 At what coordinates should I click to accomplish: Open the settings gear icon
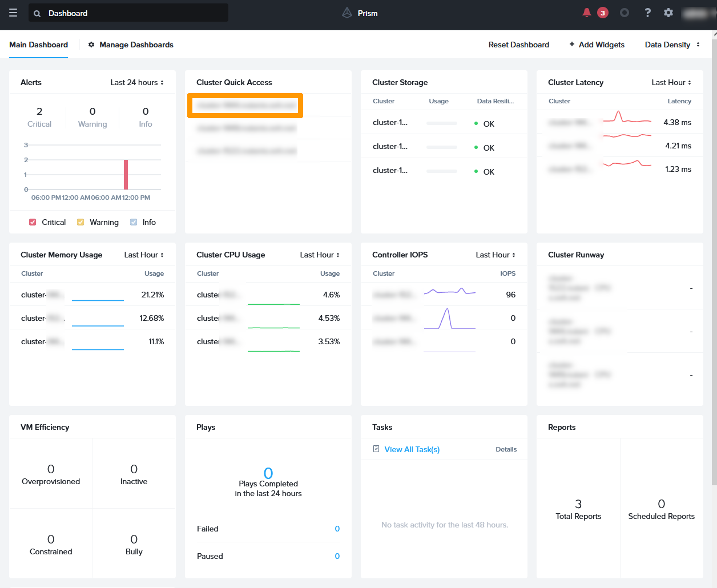[668, 13]
